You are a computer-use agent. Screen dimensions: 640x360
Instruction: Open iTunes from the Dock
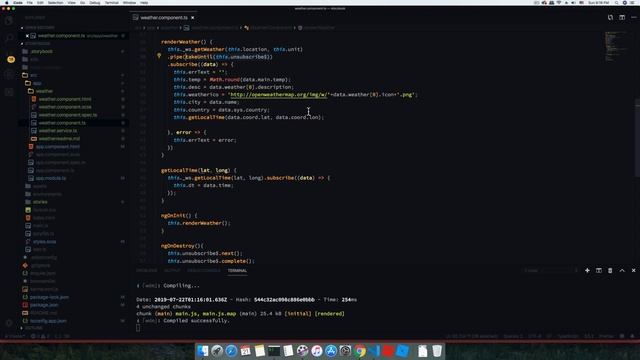317,351
